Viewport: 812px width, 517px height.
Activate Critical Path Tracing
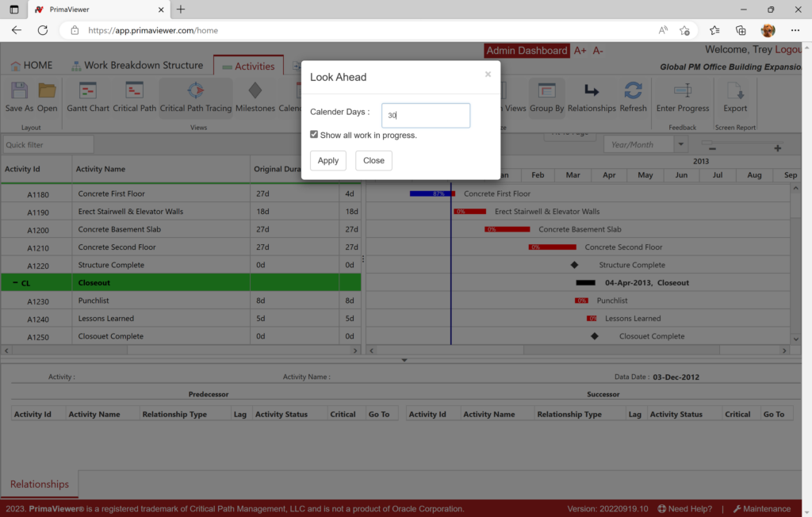pyautogui.click(x=195, y=91)
